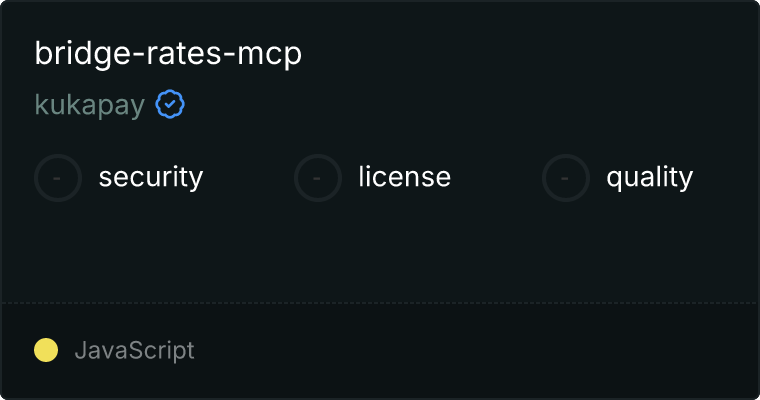Click the empty quality score circle
This screenshot has height=400, width=760.
566,178
